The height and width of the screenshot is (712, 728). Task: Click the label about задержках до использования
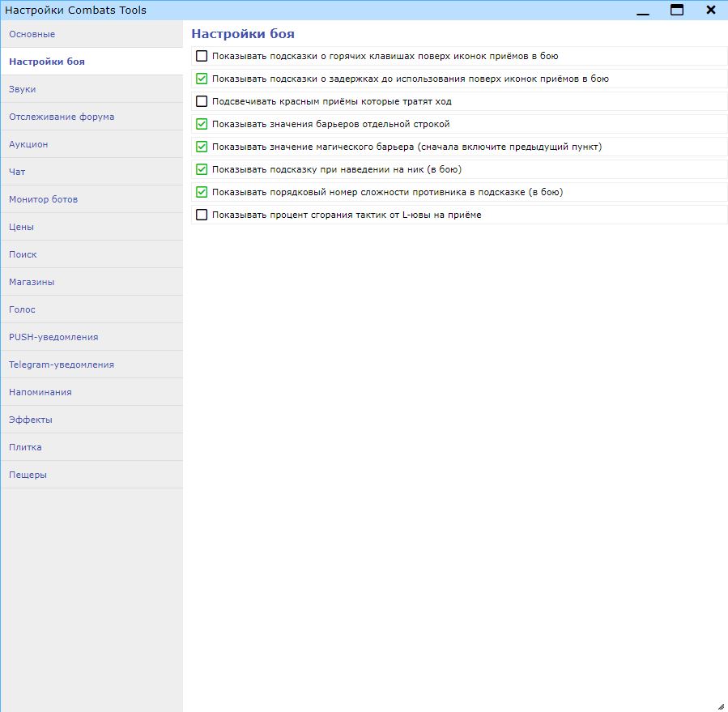[411, 79]
